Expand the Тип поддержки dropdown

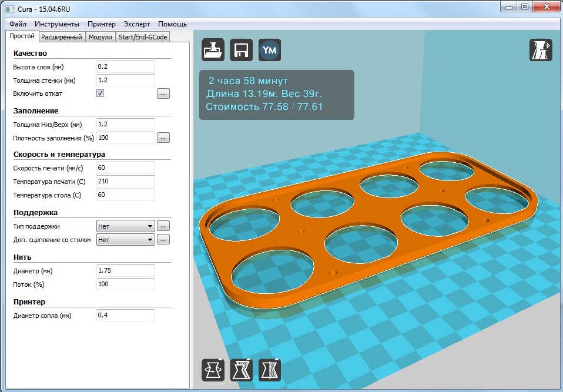[125, 226]
